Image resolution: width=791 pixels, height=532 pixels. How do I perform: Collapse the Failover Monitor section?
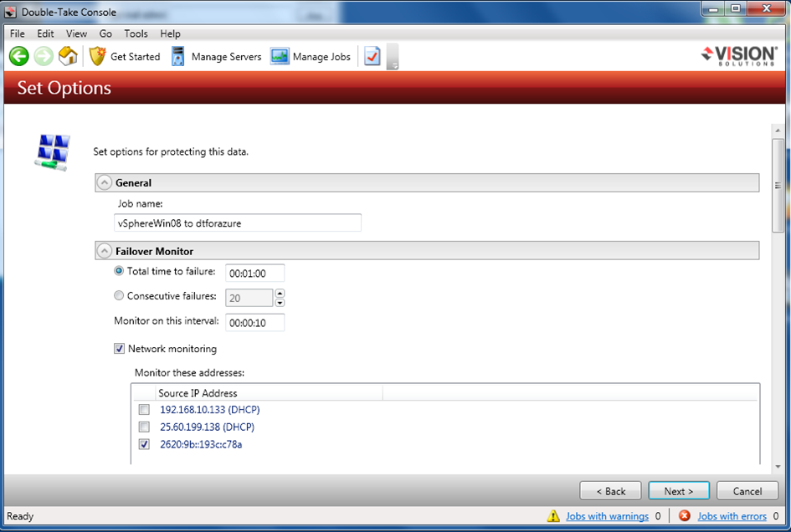pyautogui.click(x=105, y=251)
